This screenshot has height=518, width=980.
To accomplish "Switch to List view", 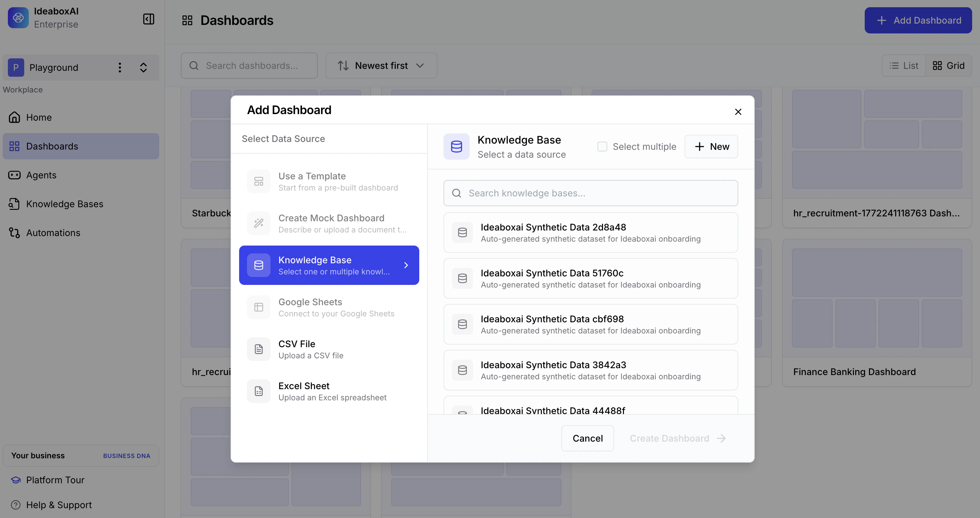I will 904,66.
